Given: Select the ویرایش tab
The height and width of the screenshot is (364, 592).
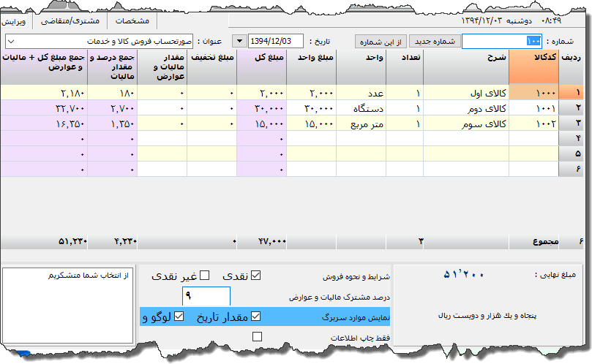Looking at the screenshot, I should coord(19,20).
